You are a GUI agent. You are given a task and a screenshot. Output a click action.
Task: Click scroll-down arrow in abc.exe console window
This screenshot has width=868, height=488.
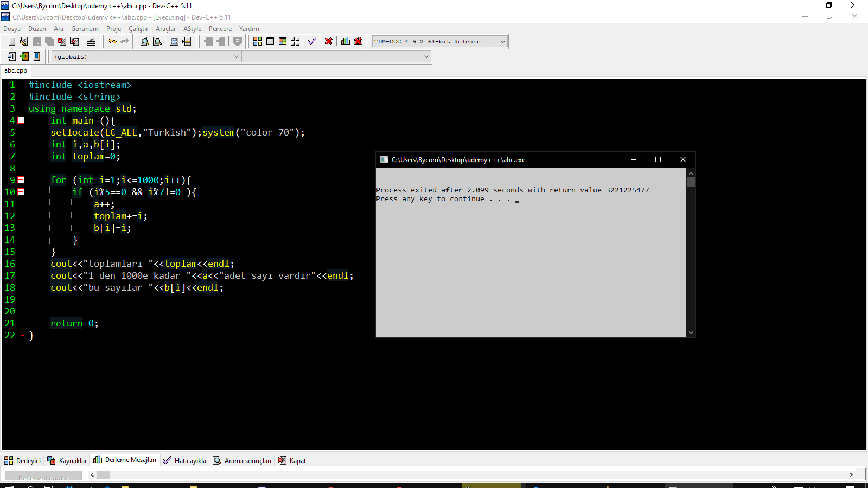tap(691, 333)
